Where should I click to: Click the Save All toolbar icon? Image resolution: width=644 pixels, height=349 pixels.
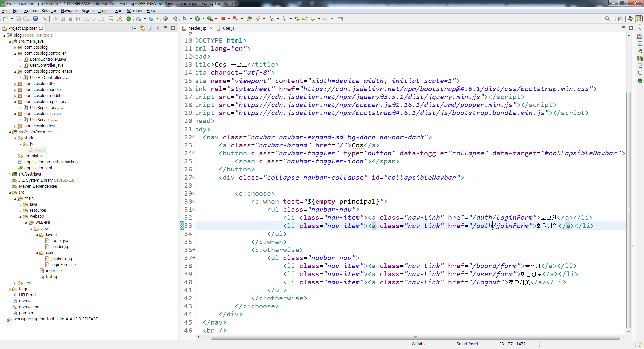26,19
